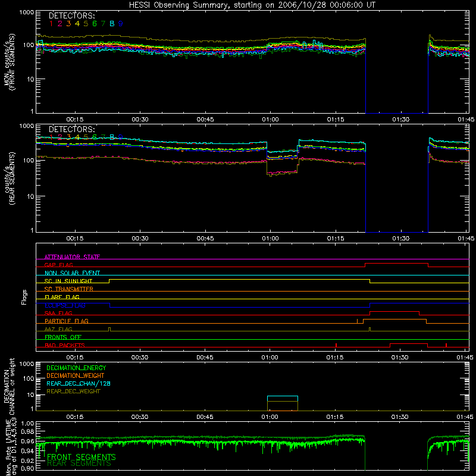The image size is (476, 476).
Task: Click REAR SEGMENTS legend in livetime plot
Action: coord(79,464)
